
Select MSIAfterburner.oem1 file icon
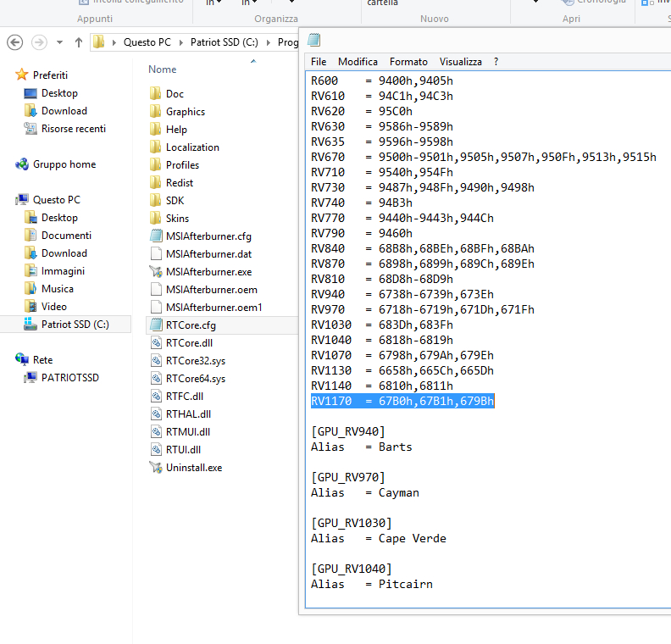[156, 308]
